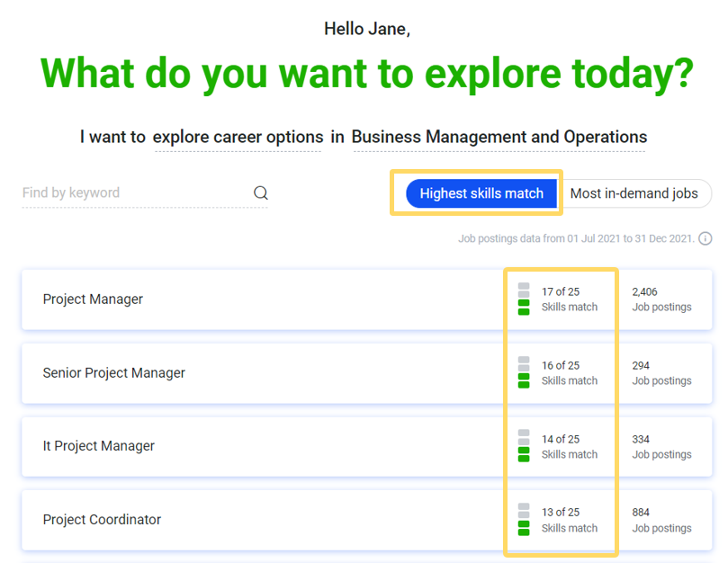
Task: Open Business Management and Operations dropdown
Action: click(499, 137)
